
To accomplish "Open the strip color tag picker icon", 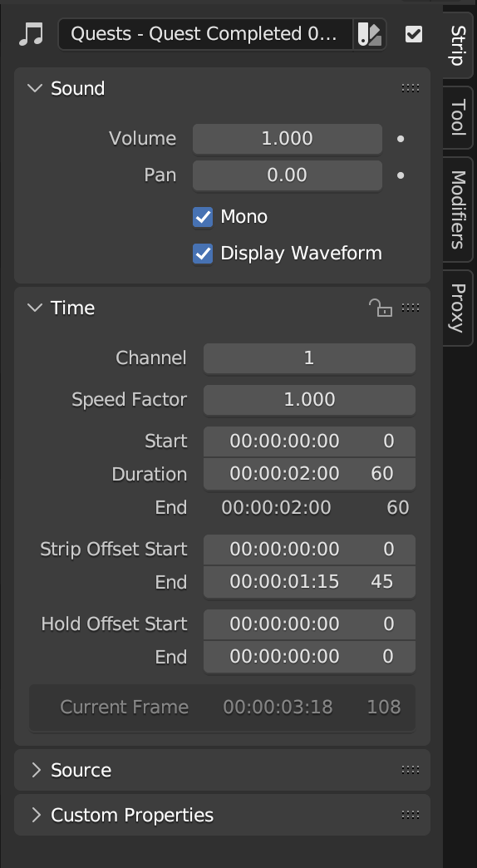I will [x=370, y=34].
